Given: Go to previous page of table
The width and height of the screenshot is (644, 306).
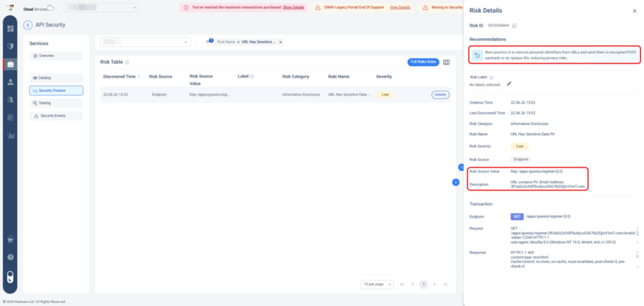Looking at the screenshot, I should tap(413, 284).
